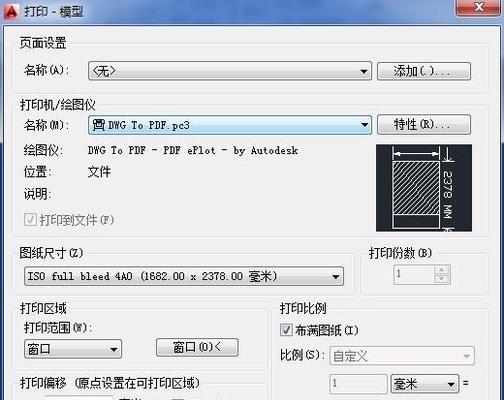Open the 毫米 units dropdown
Screen dimensions: 504x400
[425, 384]
